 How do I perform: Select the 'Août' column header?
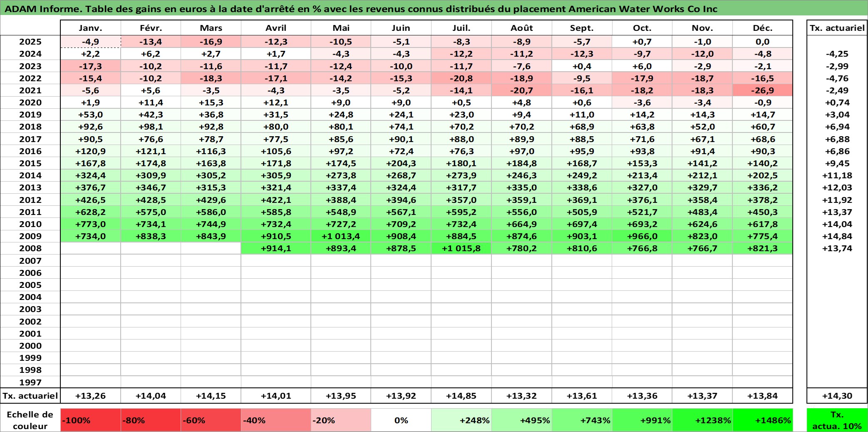point(522,28)
